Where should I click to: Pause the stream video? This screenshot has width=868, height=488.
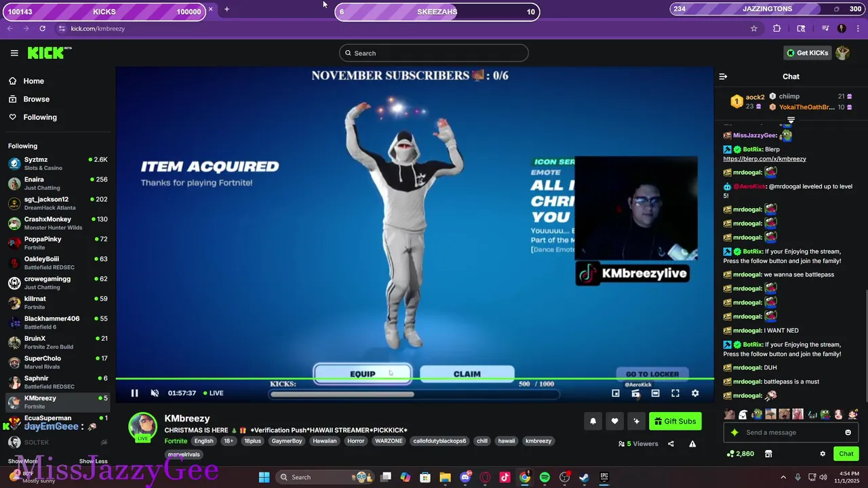click(134, 393)
